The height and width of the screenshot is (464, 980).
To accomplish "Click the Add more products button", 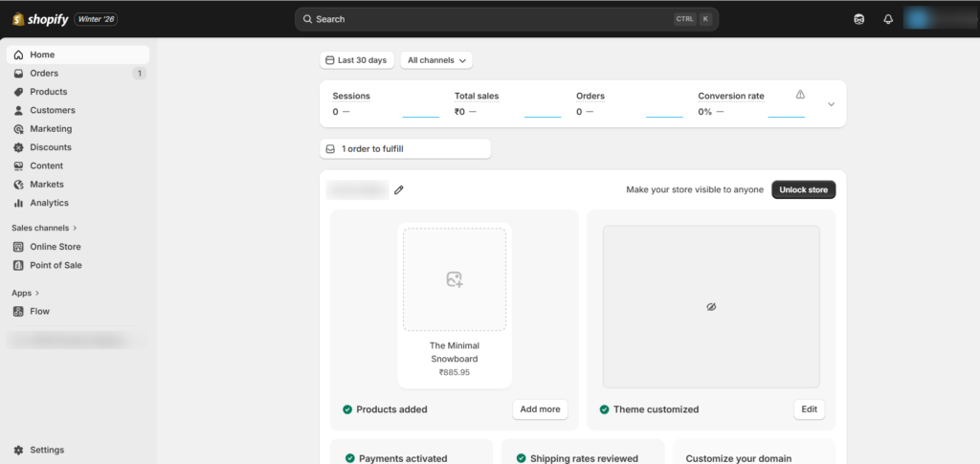I will pyautogui.click(x=540, y=409).
